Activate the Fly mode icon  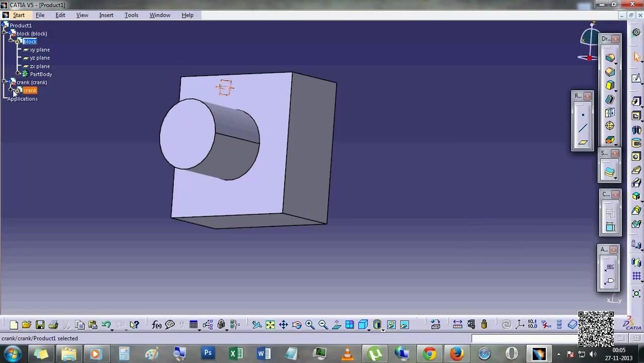pyautogui.click(x=256, y=325)
